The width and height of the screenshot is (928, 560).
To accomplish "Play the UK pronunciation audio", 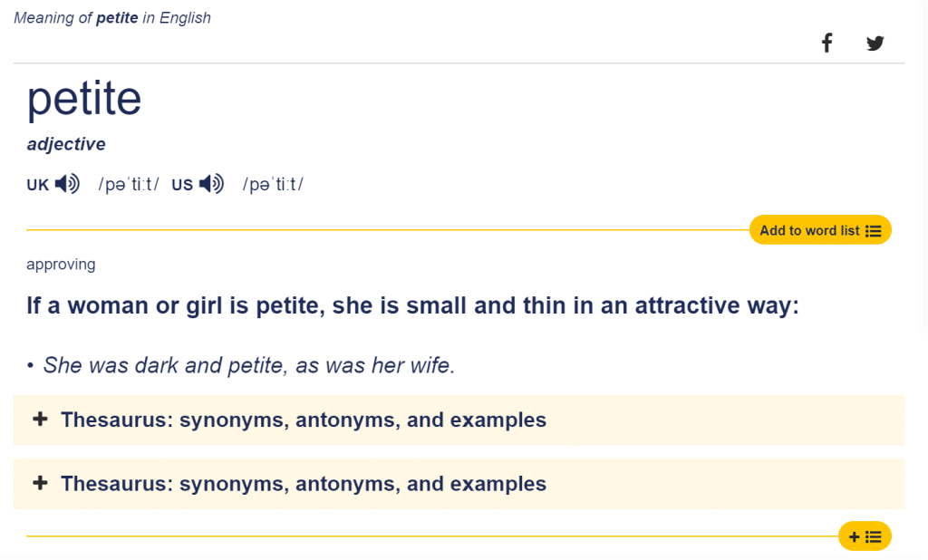I will [66, 183].
